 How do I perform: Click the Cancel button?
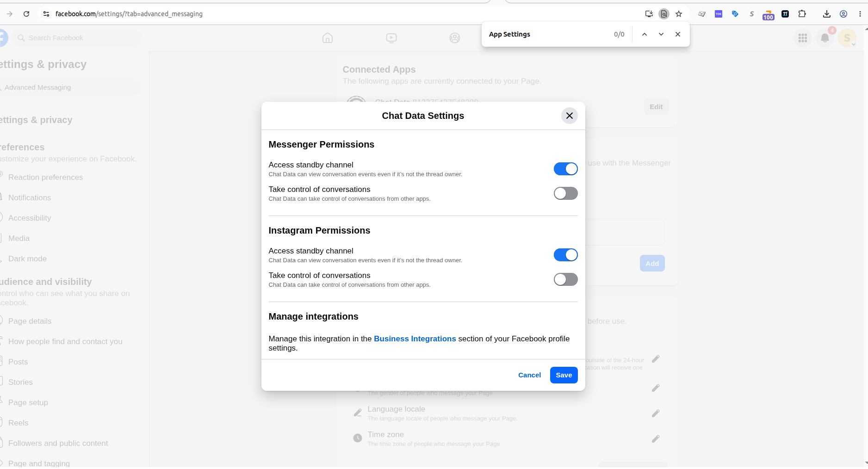click(529, 375)
